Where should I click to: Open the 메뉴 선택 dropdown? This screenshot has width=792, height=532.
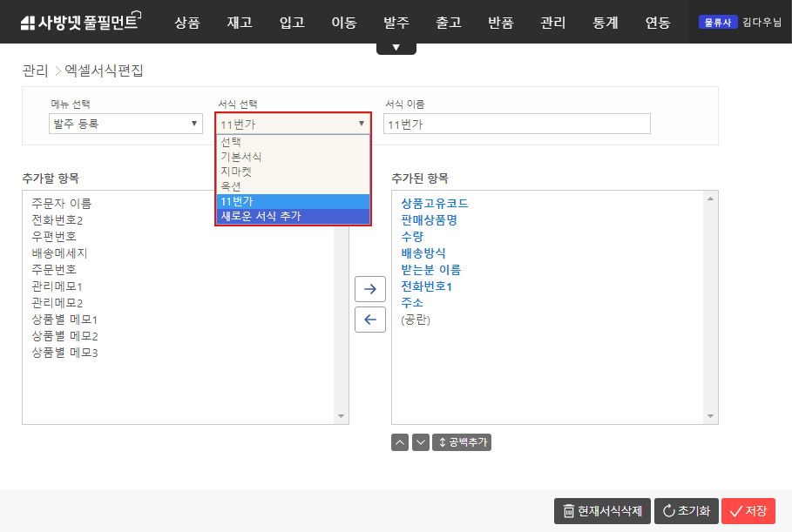tap(126, 124)
